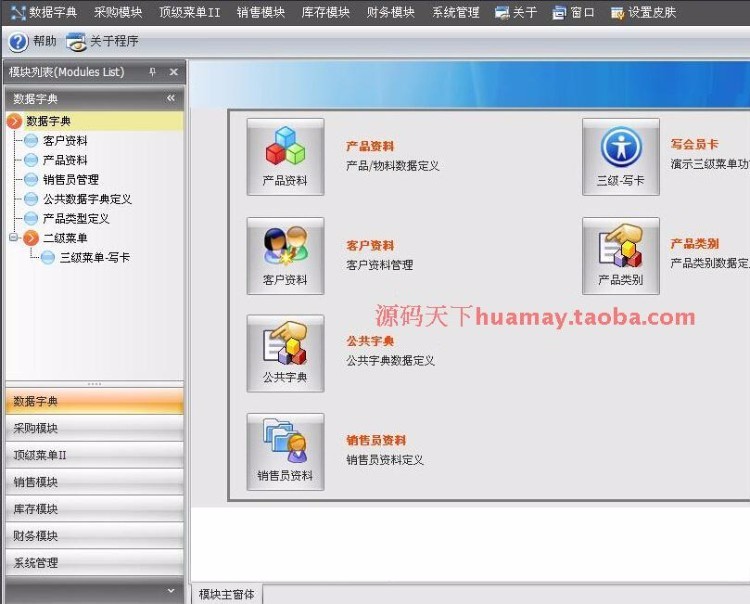Open the 产品资料 module tile icon
Screen dimensions: 750x604
point(285,157)
